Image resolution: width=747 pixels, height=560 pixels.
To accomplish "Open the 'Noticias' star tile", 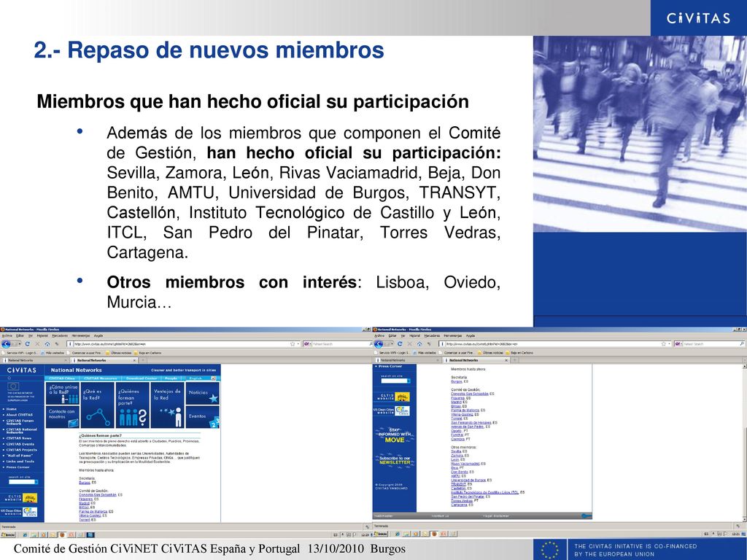I will (203, 393).
